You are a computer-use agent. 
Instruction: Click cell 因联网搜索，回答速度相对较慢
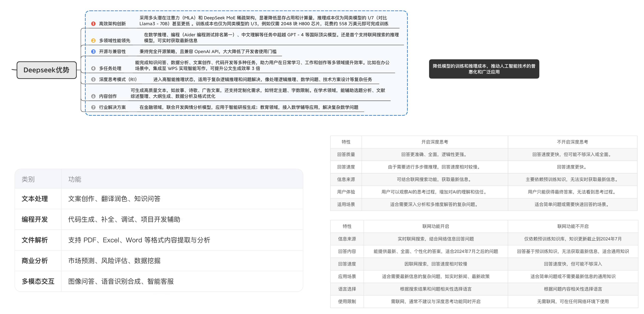point(435,264)
